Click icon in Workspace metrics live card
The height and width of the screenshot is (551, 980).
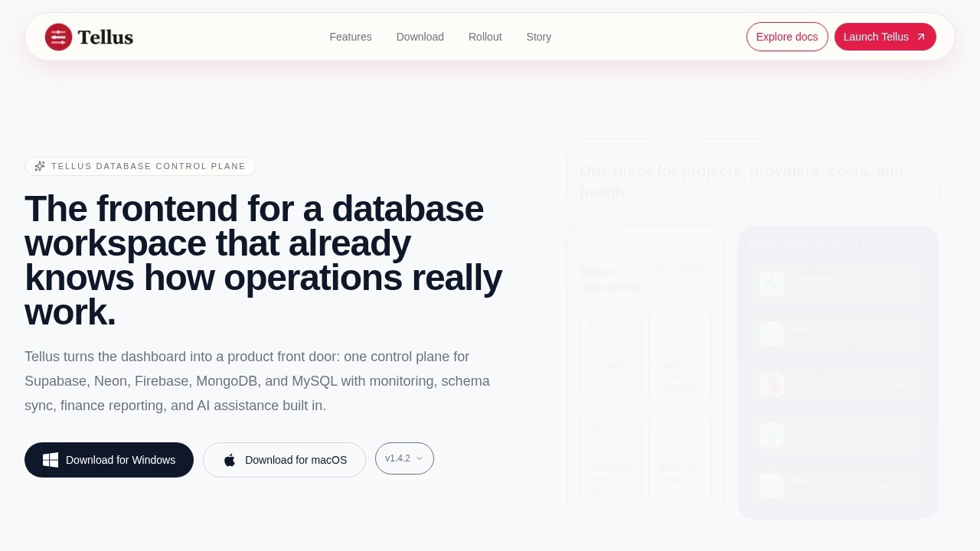click(x=596, y=426)
